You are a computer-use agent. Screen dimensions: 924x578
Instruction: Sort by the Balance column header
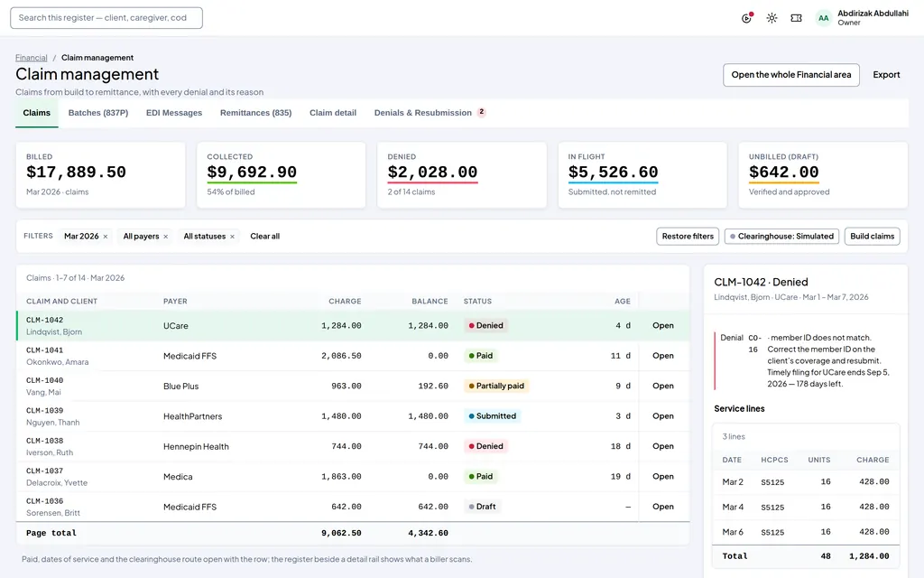pos(430,302)
